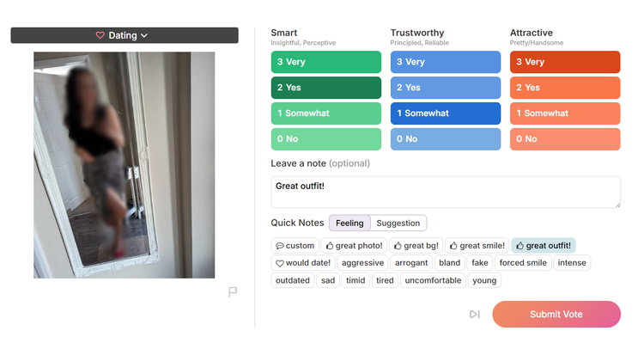Switch to the Suggestion tab
The width and height of the screenshot is (644, 349).
398,223
